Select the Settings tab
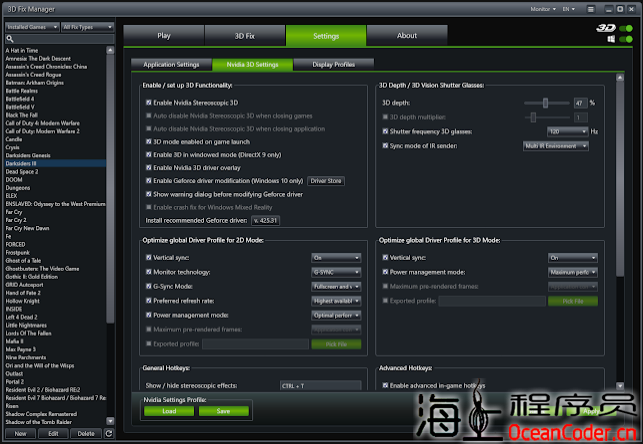The width and height of the screenshot is (643, 444). (326, 36)
